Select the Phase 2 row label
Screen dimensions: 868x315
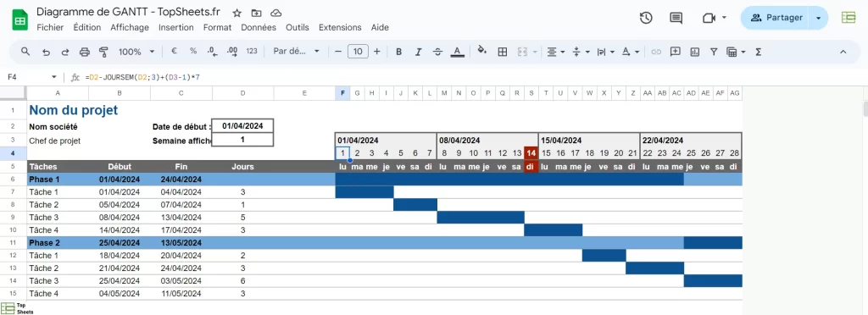pyautogui.click(x=58, y=243)
